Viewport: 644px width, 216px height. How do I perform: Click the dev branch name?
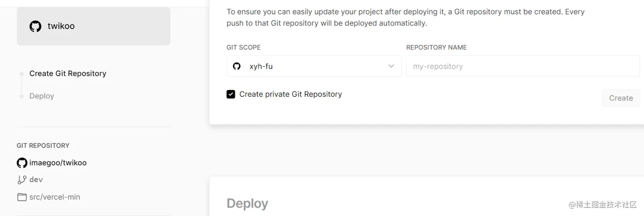36,180
